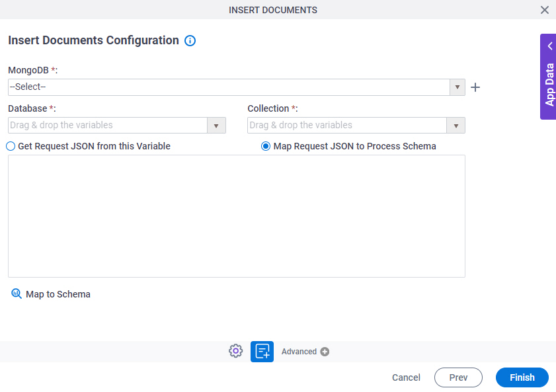The width and height of the screenshot is (556, 392).
Task: Cancel the Insert Documents dialog
Action: pyautogui.click(x=406, y=377)
